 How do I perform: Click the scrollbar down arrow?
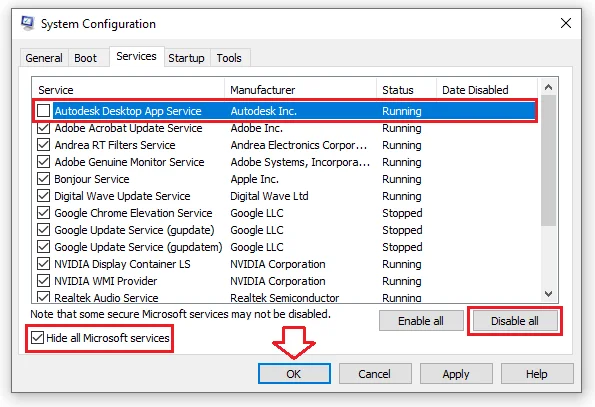pos(548,294)
